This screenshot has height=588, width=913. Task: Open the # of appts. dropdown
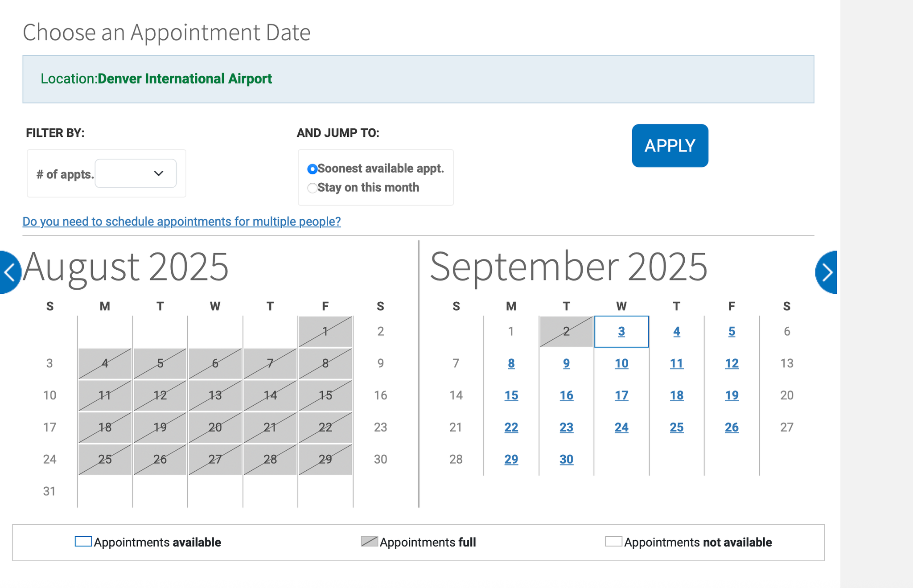135,173
